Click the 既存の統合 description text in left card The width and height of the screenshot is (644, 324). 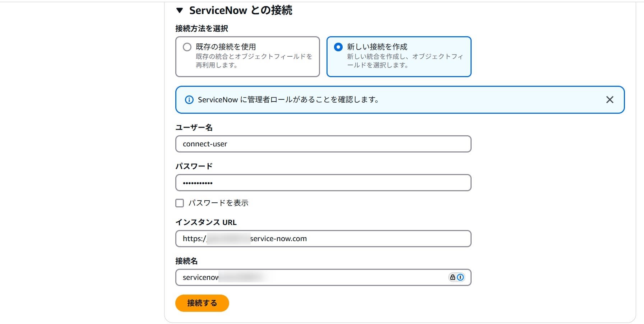[x=254, y=61]
